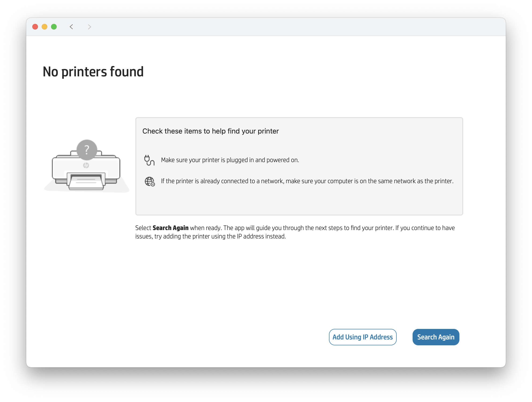
Task: Click the back navigation arrow
Action: pyautogui.click(x=71, y=27)
